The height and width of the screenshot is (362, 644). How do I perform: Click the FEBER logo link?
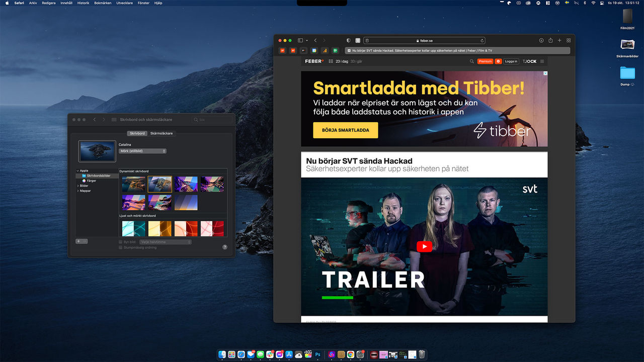[315, 61]
